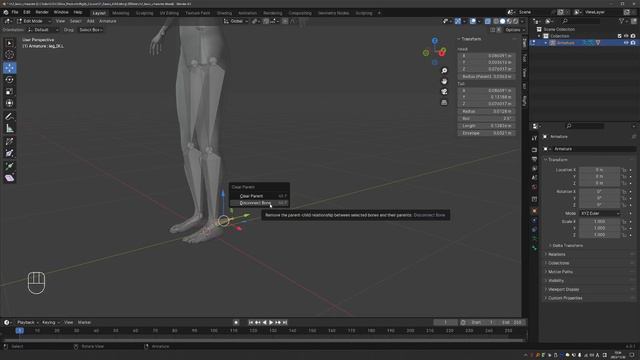Activate the Cursor tool

(9, 55)
